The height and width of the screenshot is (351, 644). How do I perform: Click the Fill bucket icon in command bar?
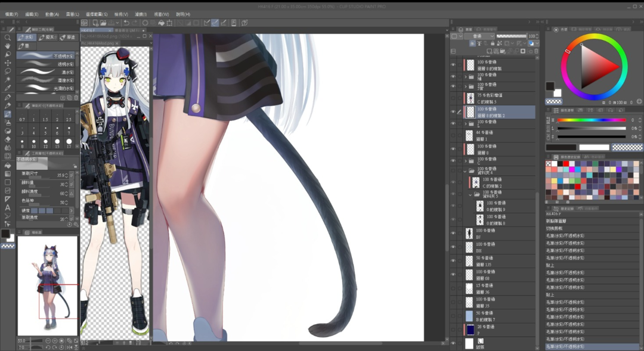pos(162,23)
